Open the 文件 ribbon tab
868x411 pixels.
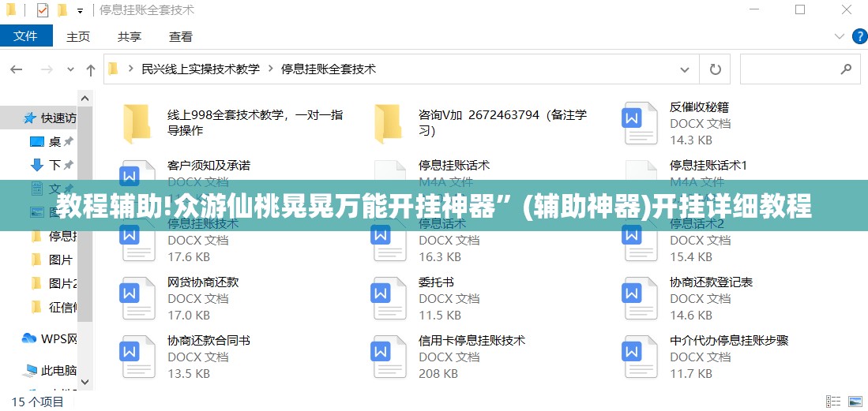[x=26, y=36]
